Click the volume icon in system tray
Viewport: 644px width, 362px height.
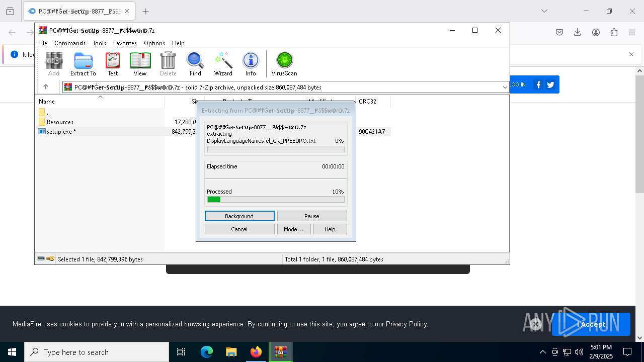[579, 352]
